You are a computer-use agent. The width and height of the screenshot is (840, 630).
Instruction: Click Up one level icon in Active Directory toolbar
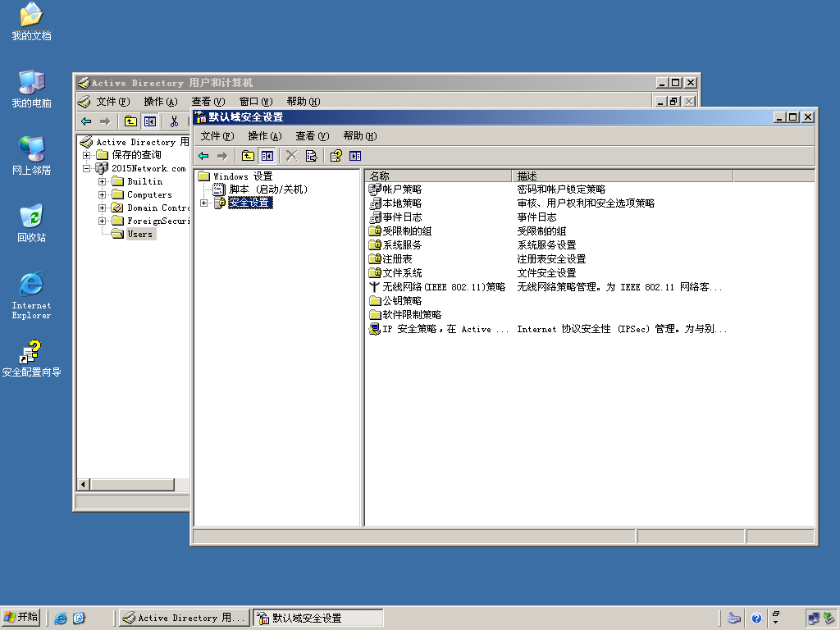pyautogui.click(x=130, y=121)
